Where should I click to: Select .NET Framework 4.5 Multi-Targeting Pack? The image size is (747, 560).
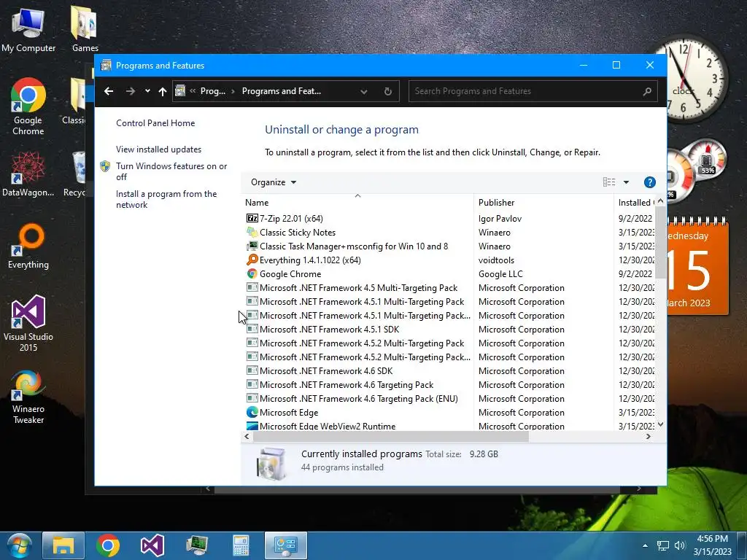pyautogui.click(x=358, y=287)
